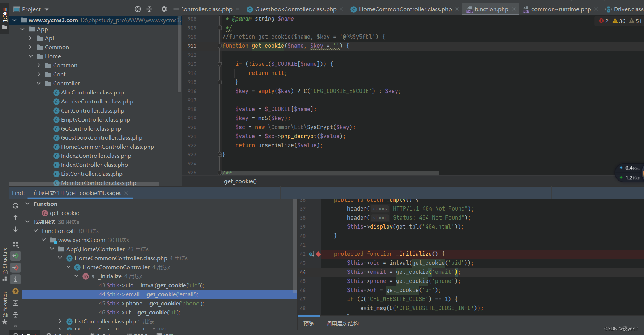
Task: Expand ListController.class.php usages node
Action: [60, 321]
